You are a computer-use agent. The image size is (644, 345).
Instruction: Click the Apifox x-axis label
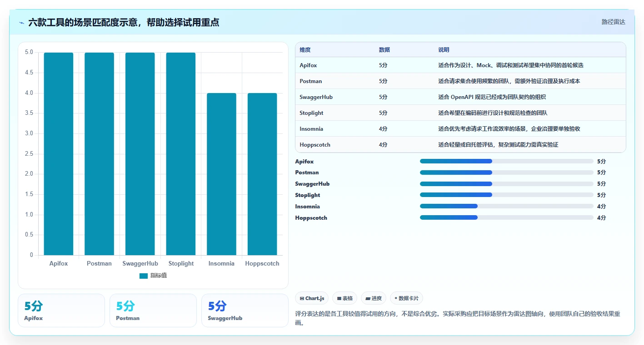[x=59, y=263]
